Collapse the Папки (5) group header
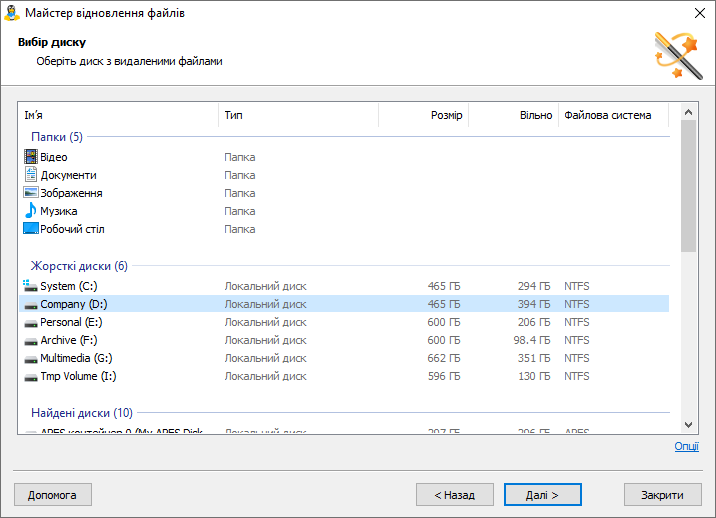 [57, 137]
